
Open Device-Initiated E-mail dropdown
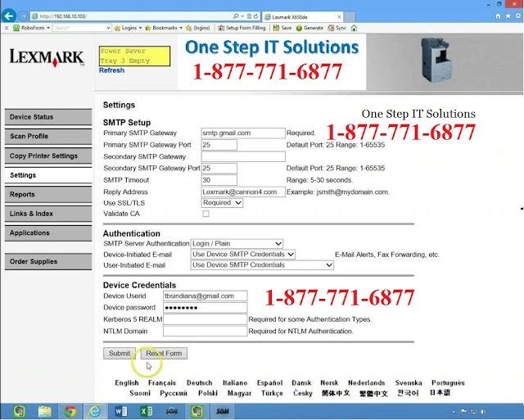click(242, 255)
